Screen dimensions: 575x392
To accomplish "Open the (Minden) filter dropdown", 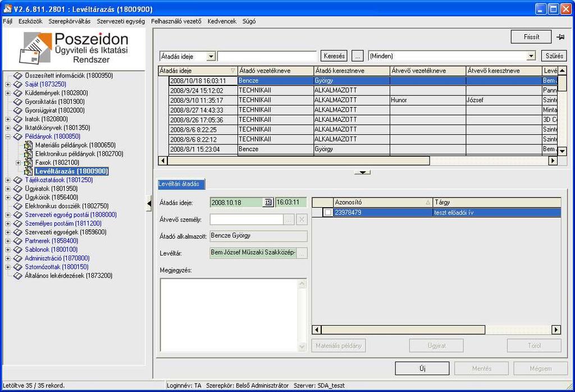I will (x=531, y=56).
